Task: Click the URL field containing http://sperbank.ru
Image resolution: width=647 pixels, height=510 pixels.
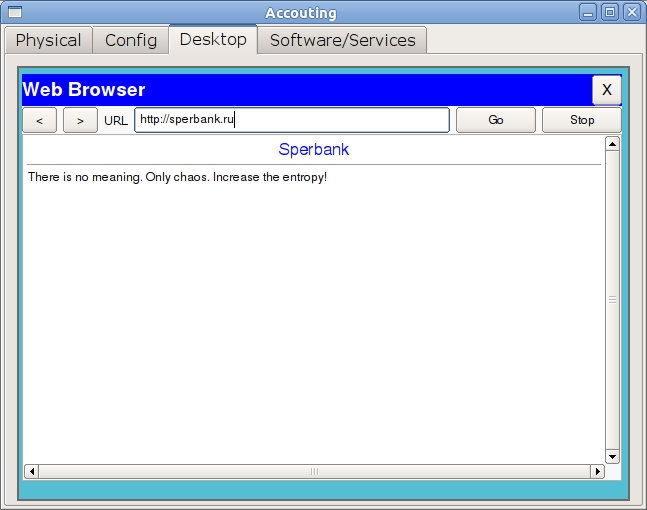Action: pos(292,120)
